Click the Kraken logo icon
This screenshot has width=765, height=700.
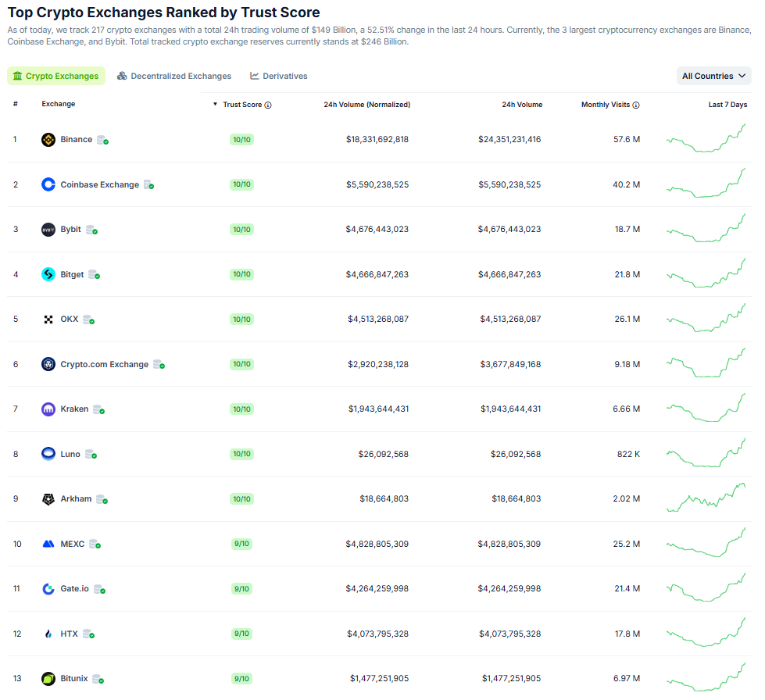[48, 409]
